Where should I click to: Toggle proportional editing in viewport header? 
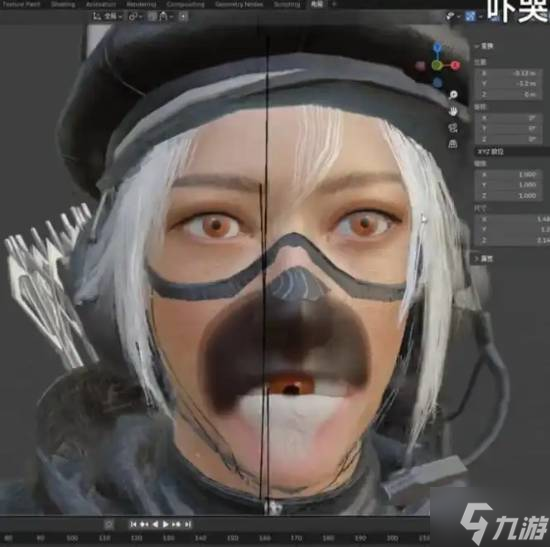click(183, 16)
